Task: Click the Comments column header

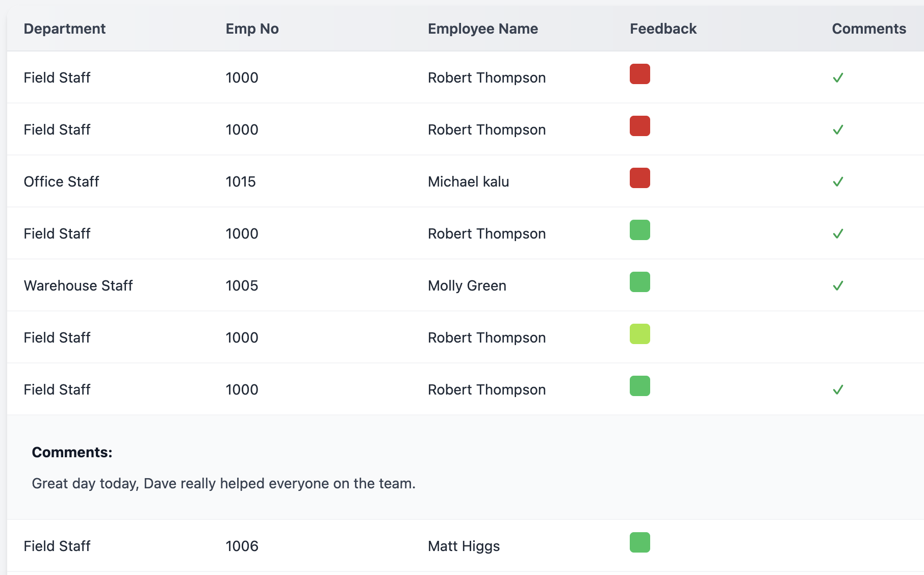Action: (868, 29)
